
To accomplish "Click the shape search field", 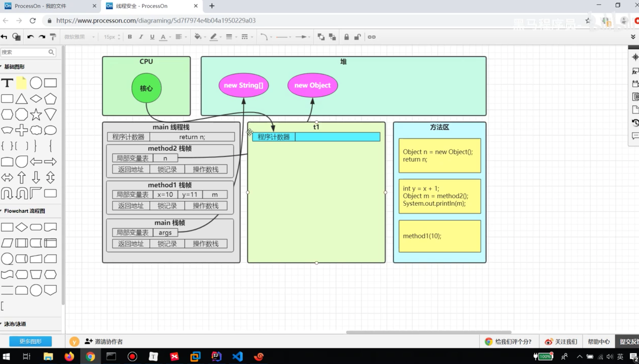I will click(x=24, y=52).
